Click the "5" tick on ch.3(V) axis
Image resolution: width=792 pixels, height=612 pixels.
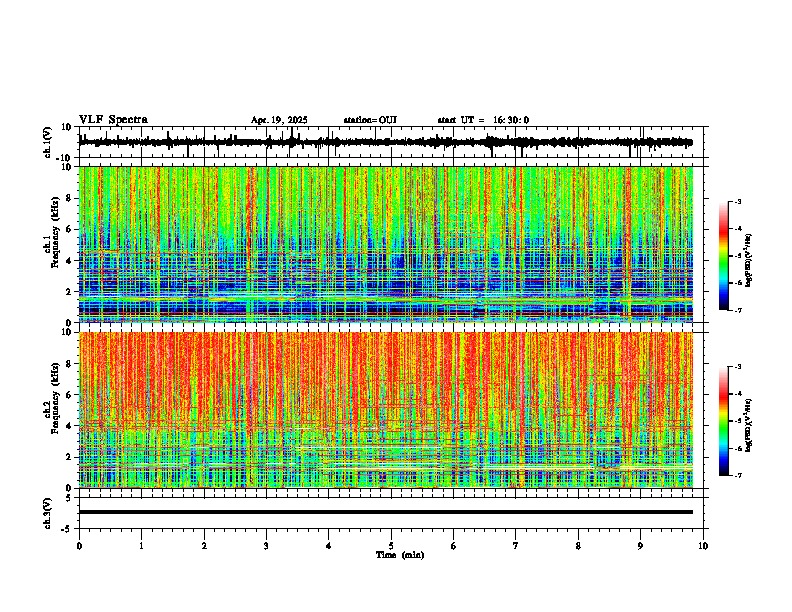click(70, 498)
